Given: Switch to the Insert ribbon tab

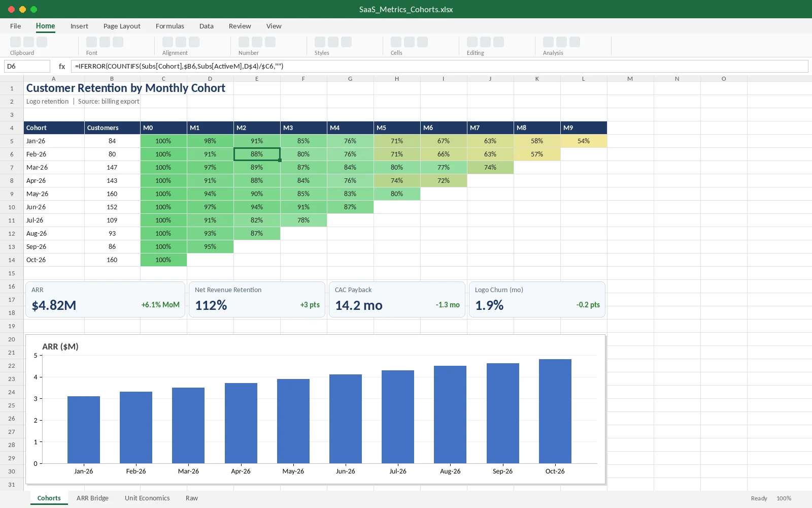Looking at the screenshot, I should [79, 26].
